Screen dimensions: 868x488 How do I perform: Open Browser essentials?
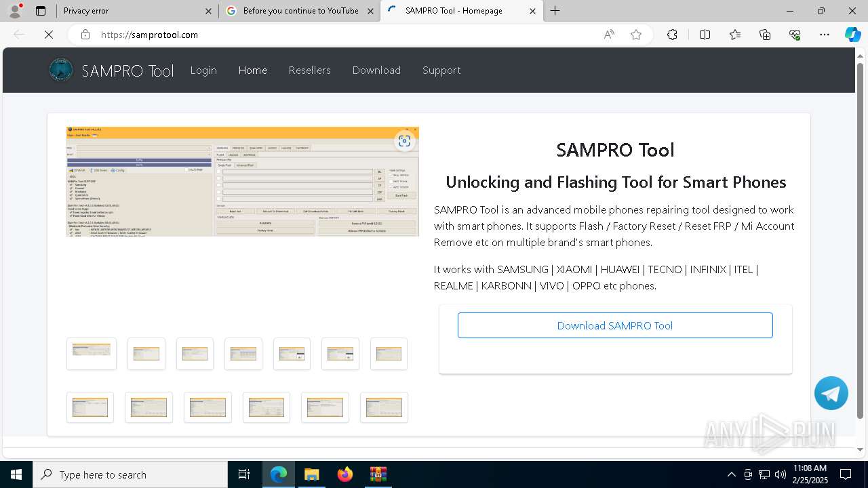[x=795, y=35]
